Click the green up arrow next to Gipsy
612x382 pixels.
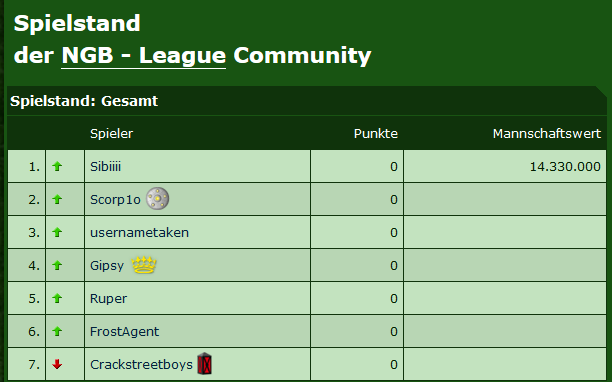tap(57, 265)
